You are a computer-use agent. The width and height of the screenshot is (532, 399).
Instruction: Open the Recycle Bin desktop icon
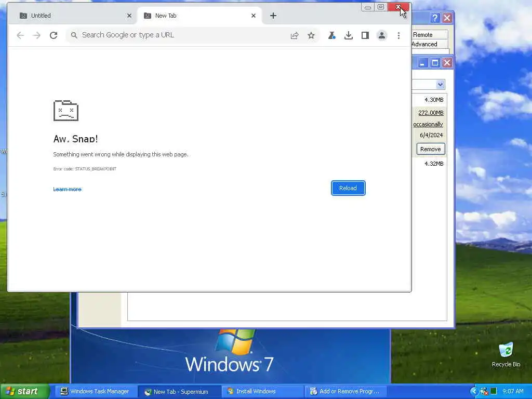pos(506,355)
